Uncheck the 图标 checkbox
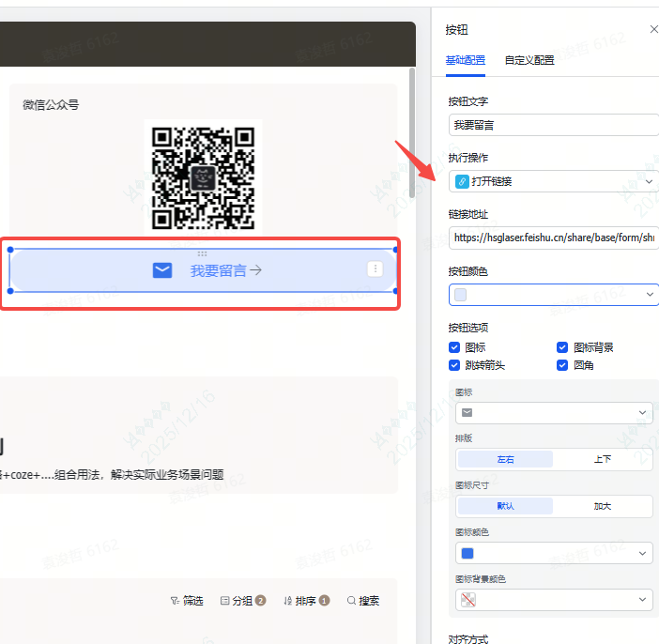The height and width of the screenshot is (644, 659). click(455, 347)
